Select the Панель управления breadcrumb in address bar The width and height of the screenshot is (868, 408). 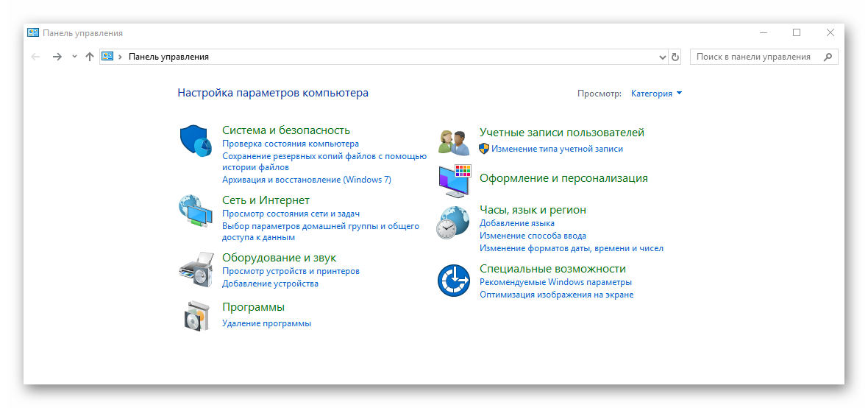pyautogui.click(x=169, y=57)
